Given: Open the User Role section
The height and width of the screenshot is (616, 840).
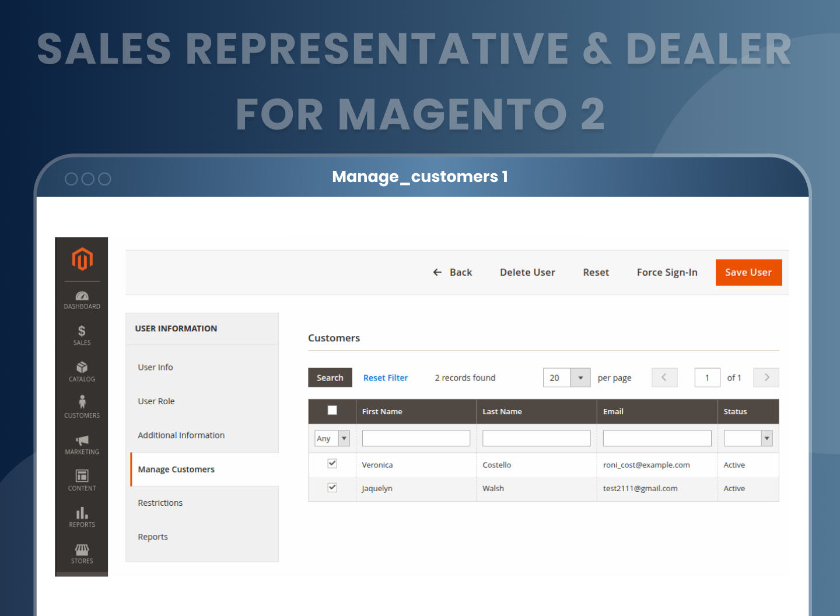Looking at the screenshot, I should click(x=156, y=401).
